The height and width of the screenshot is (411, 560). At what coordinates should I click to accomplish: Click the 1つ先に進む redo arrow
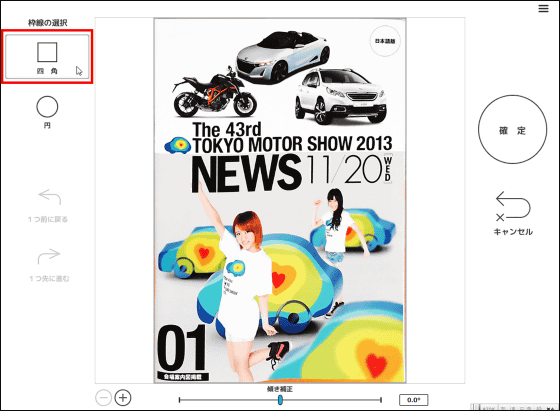click(x=49, y=256)
